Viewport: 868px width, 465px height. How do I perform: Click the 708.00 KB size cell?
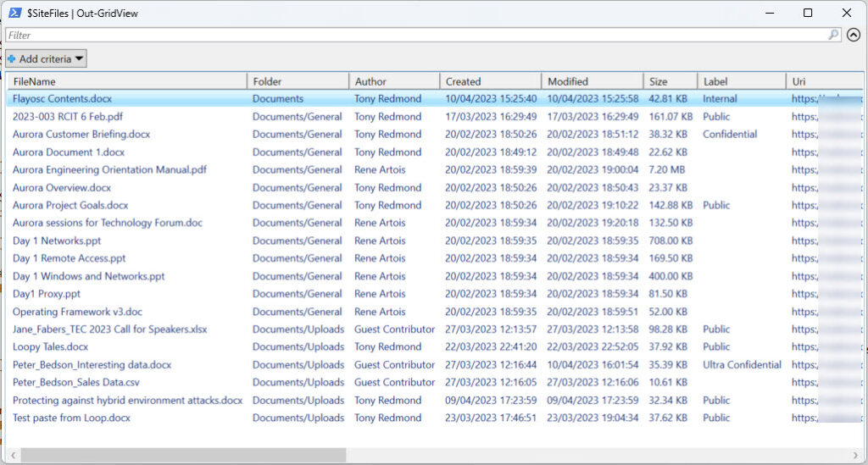coord(670,241)
